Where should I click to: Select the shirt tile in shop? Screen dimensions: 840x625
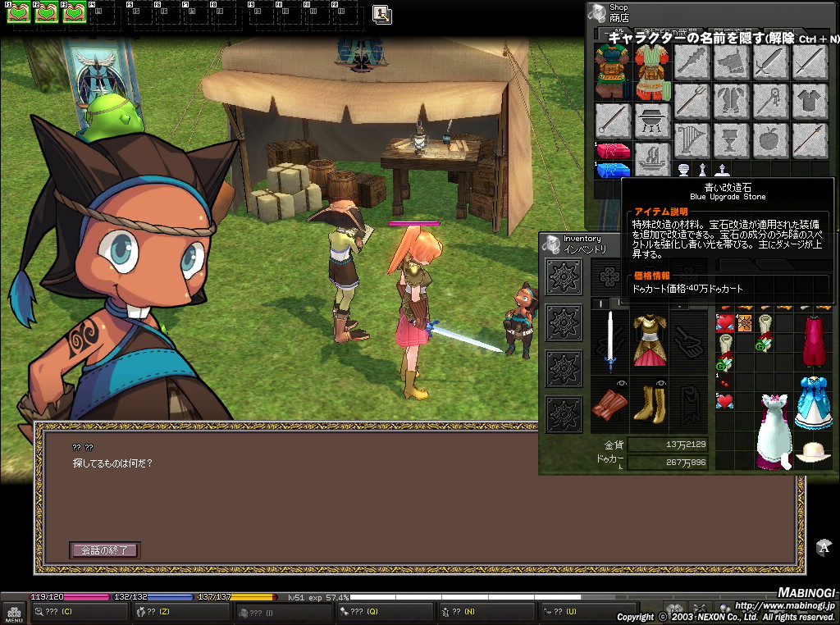[810, 101]
